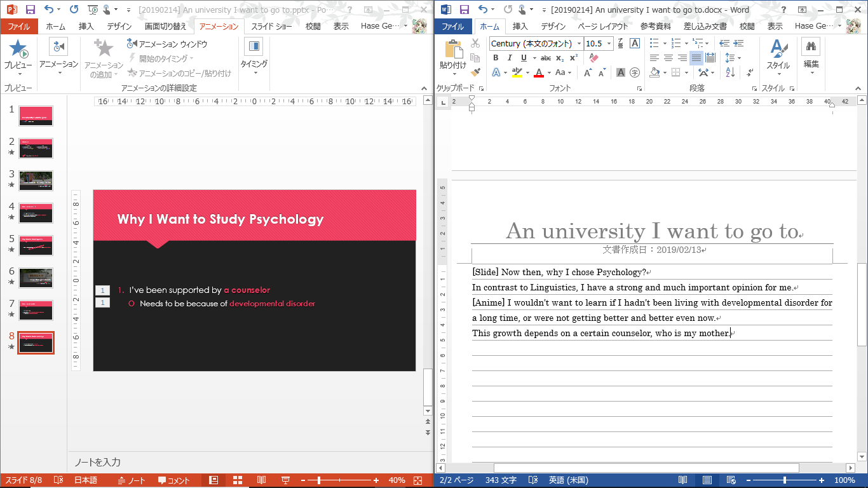The width and height of the screenshot is (868, 488).
Task: Turn off Justify paragraph alignment
Action: tap(696, 58)
